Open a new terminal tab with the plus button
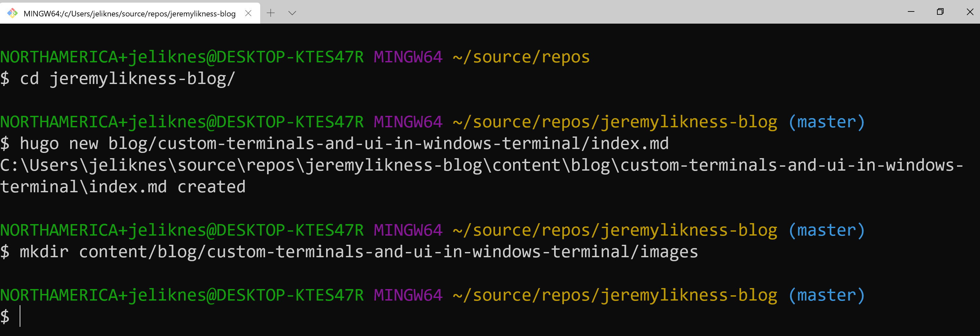The width and height of the screenshot is (980, 336). (270, 13)
